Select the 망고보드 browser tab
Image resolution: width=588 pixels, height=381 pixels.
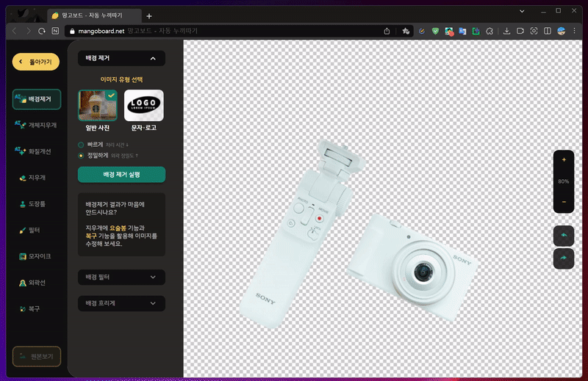(x=94, y=15)
